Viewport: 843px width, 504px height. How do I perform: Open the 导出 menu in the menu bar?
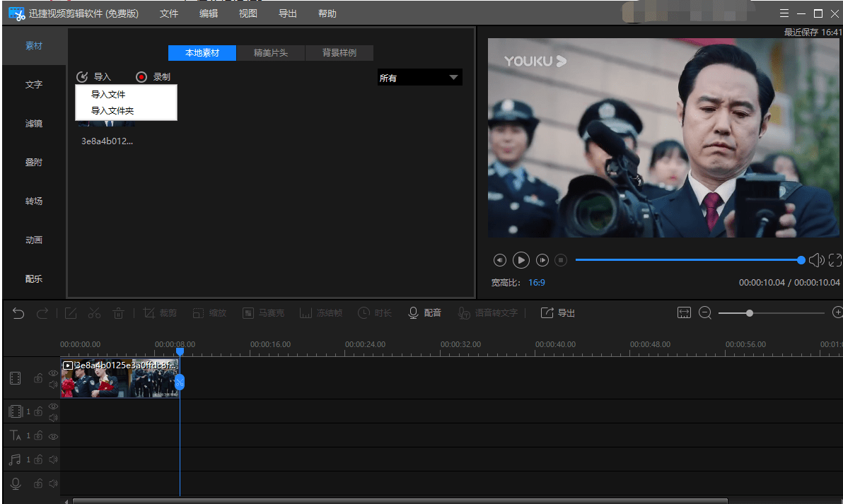[288, 13]
